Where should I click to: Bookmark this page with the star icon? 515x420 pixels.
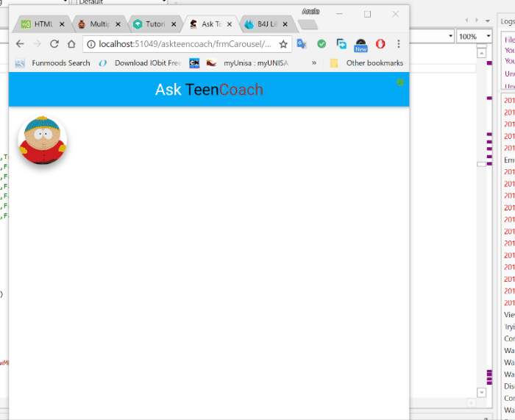(x=283, y=44)
